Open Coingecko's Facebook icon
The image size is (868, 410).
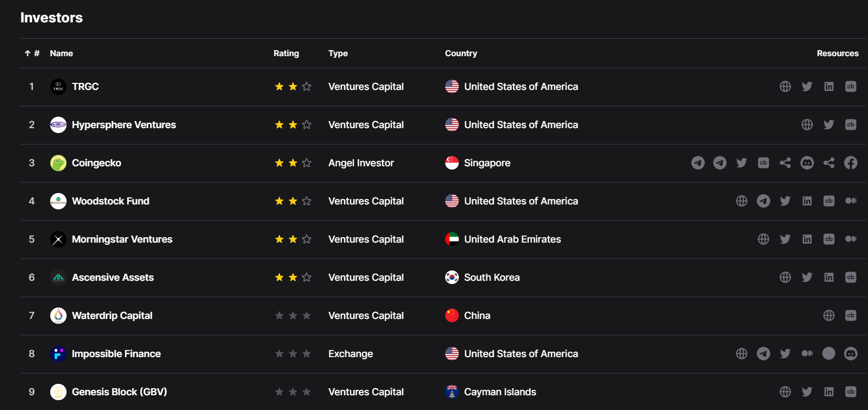851,163
